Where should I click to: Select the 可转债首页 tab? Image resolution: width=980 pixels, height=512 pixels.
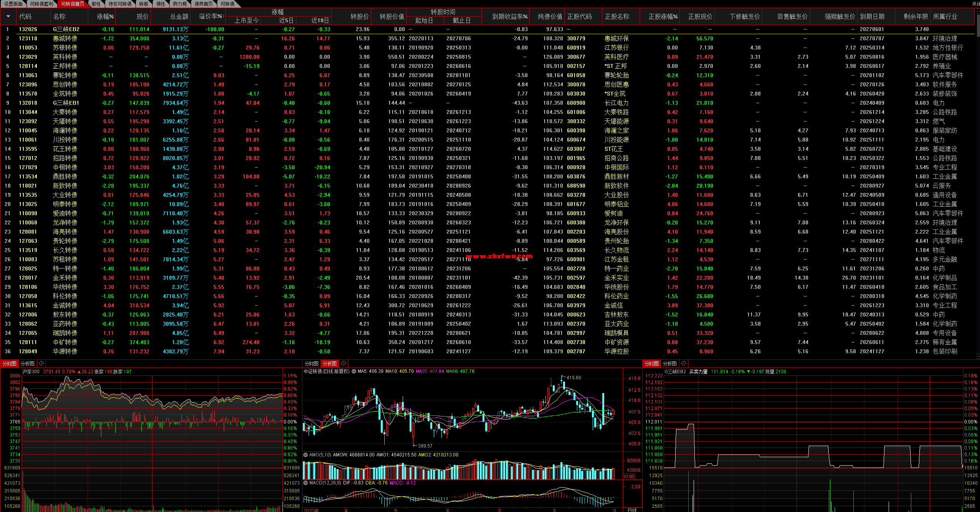73,4
